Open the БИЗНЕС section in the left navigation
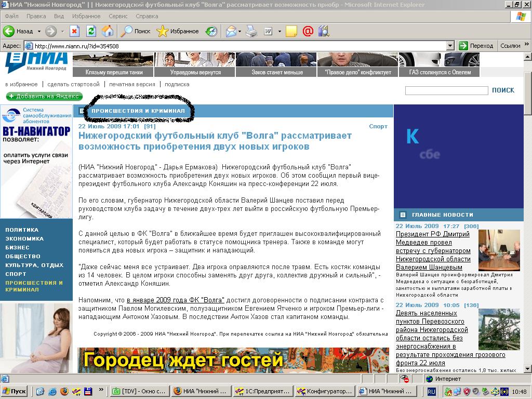 tap(17, 247)
